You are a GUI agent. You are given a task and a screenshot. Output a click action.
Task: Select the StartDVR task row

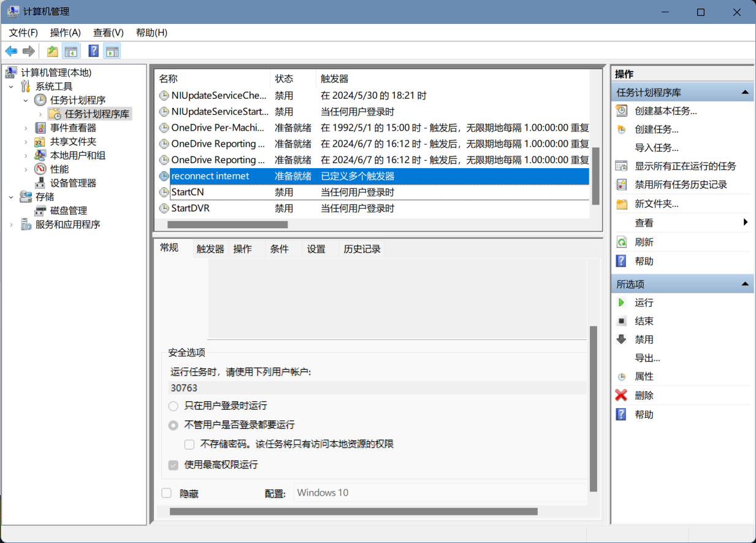tap(372, 209)
